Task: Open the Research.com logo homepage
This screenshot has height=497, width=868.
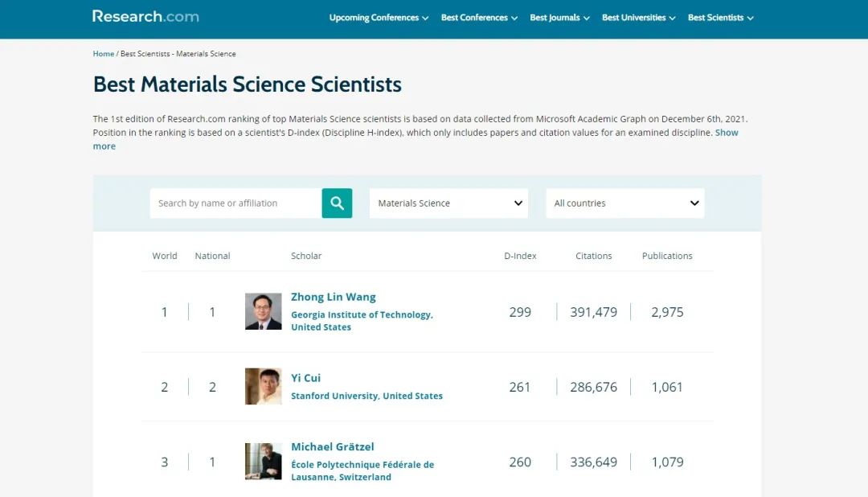Action: [145, 16]
